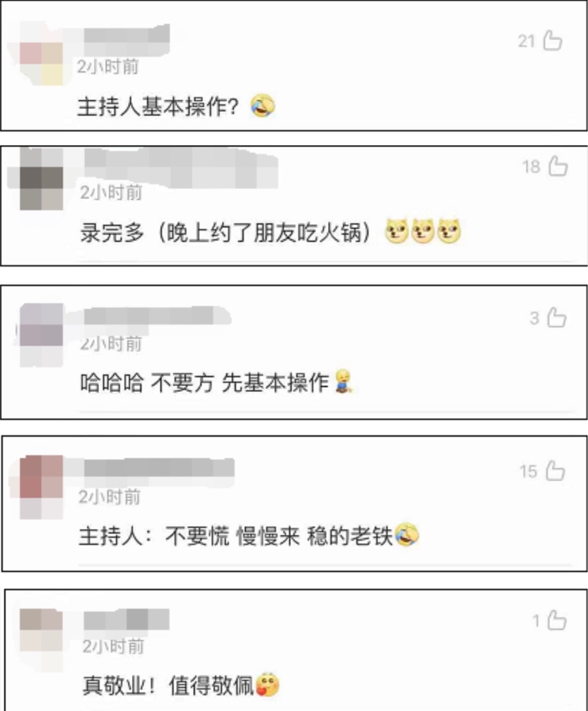This screenshot has width=588, height=711.
Task: Like the 不要慌 慢慢来 comment
Action: 555,471
